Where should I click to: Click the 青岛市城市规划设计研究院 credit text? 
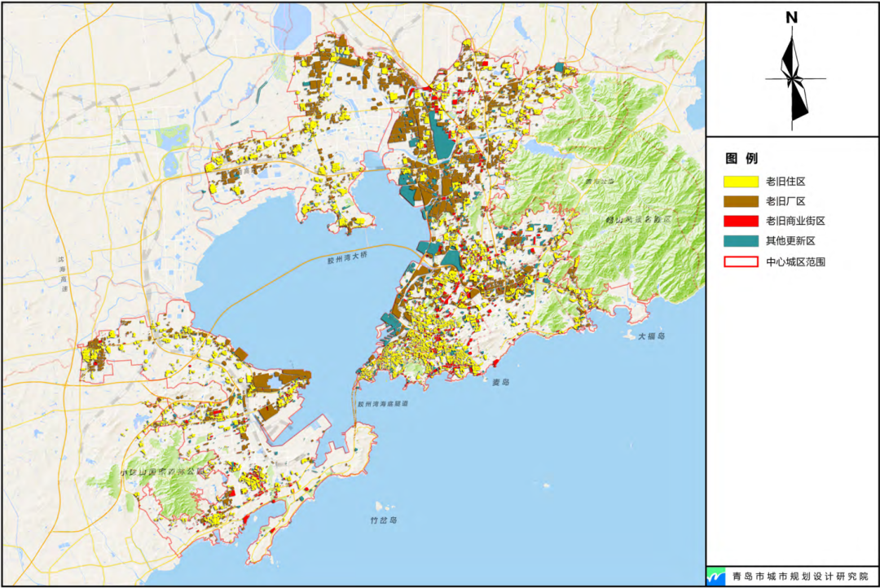click(x=800, y=577)
